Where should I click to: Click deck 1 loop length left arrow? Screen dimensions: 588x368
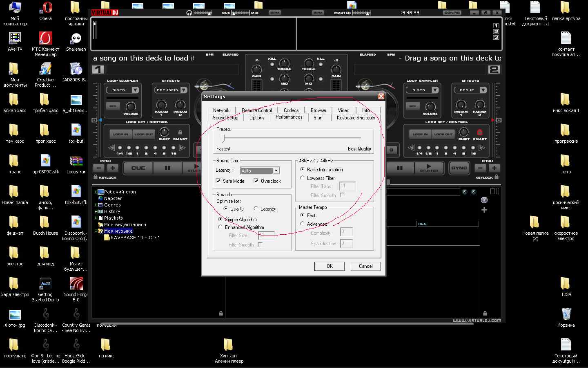click(111, 148)
